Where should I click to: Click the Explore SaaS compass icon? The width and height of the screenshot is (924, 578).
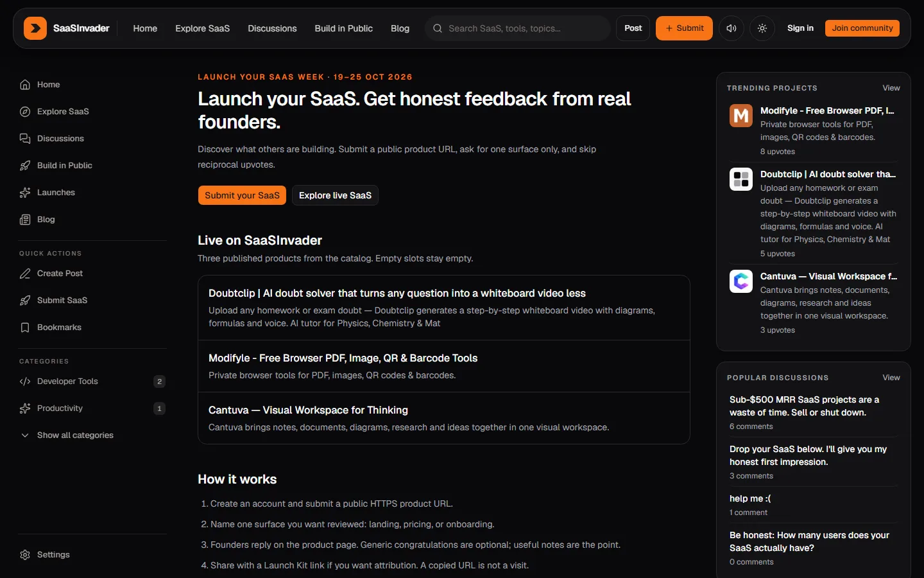[x=25, y=112]
